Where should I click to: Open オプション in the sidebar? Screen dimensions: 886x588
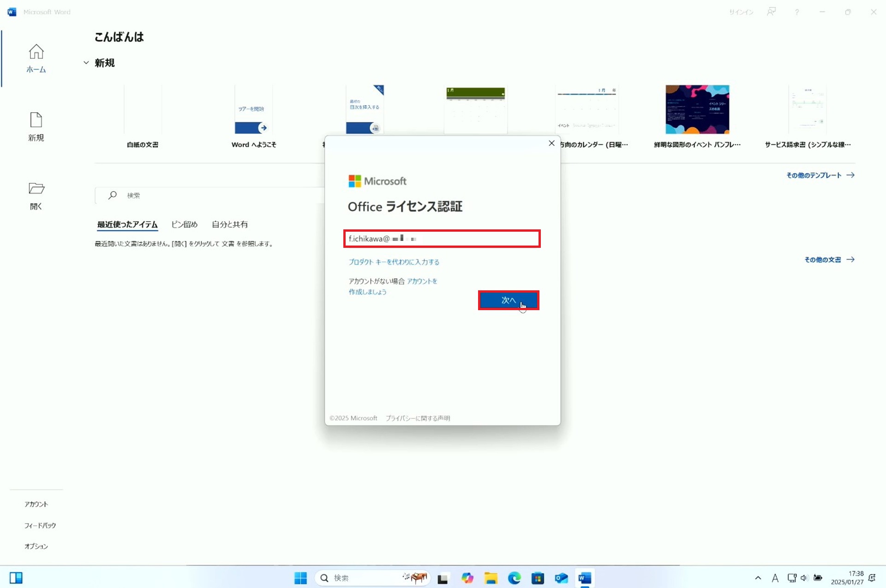(x=36, y=546)
